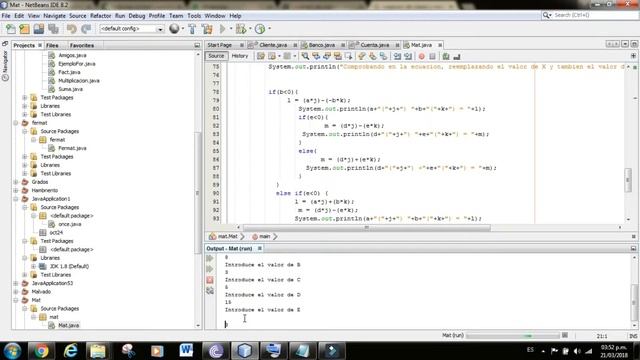The image size is (640, 360).
Task: Switch to the Favorites panel tab
Action: [x=82, y=45]
